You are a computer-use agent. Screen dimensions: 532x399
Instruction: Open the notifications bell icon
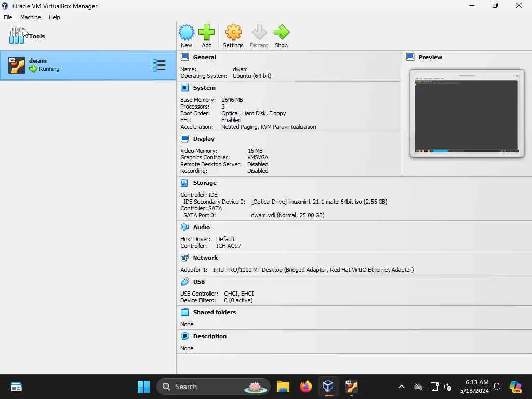pos(497,387)
